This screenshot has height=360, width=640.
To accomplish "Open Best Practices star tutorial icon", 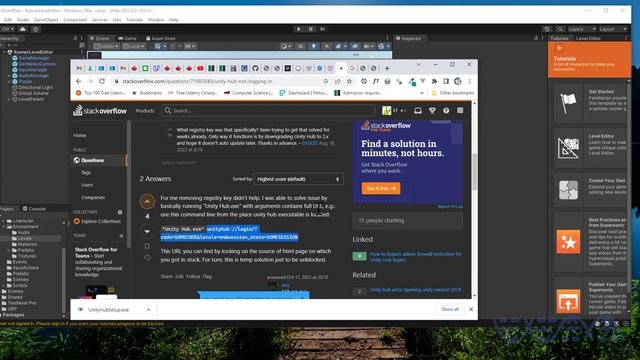I will (x=568, y=242).
